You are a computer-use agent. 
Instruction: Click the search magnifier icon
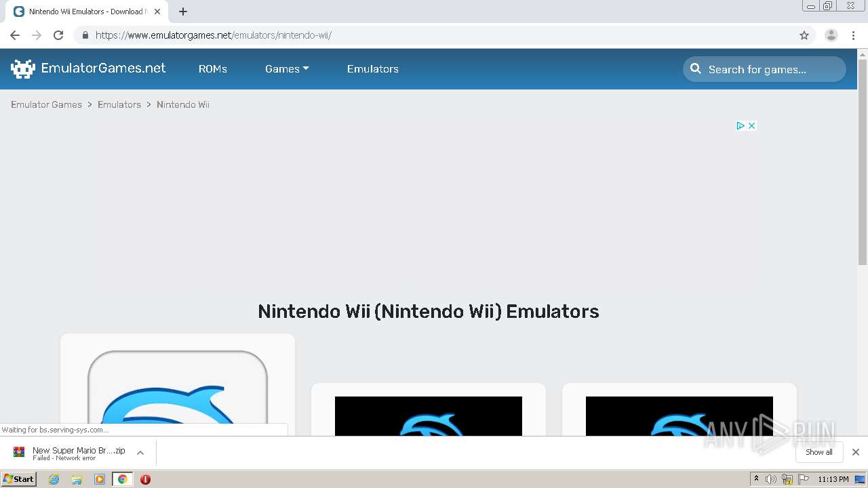pyautogui.click(x=696, y=68)
